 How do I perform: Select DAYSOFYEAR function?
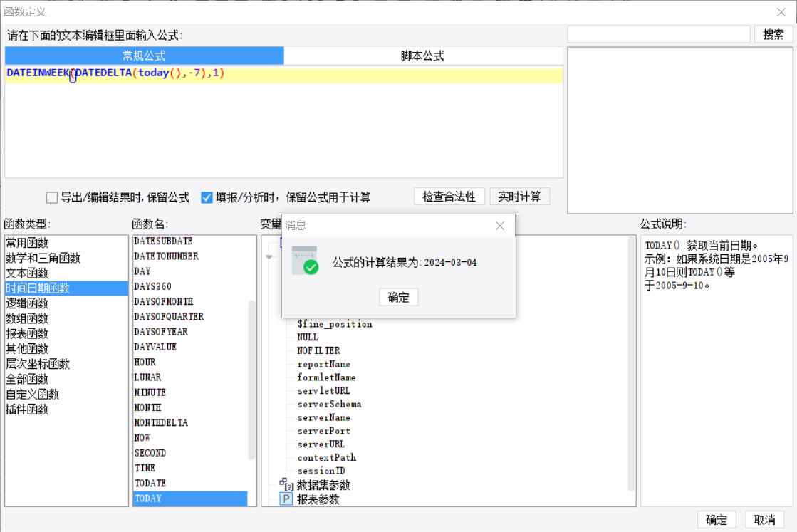tap(190, 332)
